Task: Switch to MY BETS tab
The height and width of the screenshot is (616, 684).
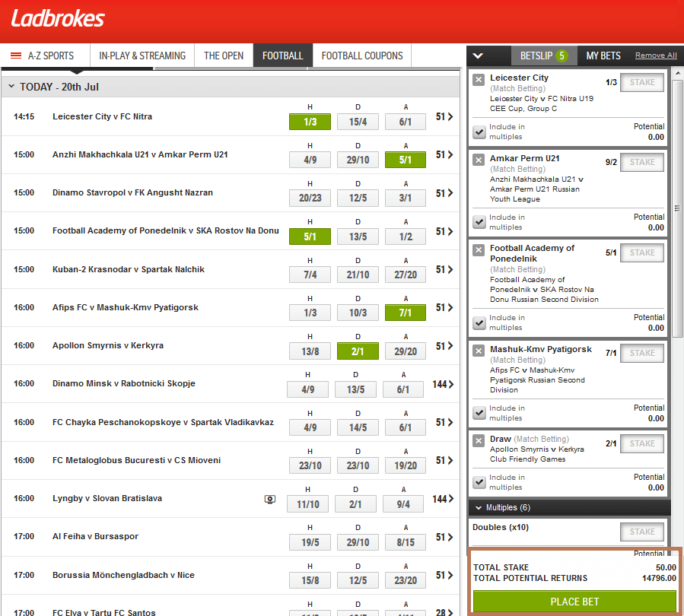Action: tap(603, 56)
